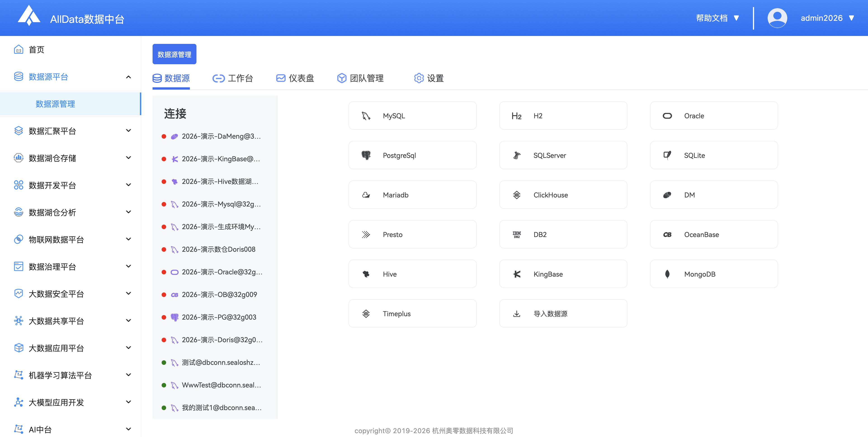Click the user avatar icon
The width and height of the screenshot is (868, 437).
(777, 18)
